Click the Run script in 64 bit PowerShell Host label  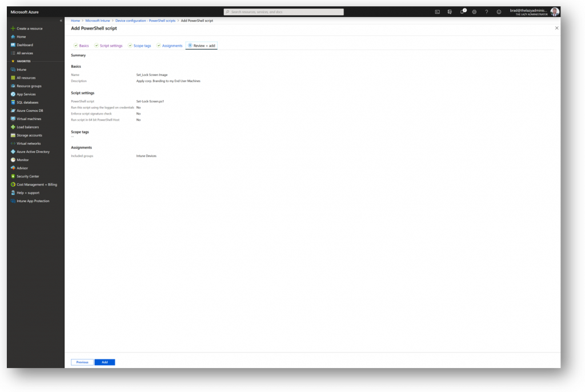95,120
